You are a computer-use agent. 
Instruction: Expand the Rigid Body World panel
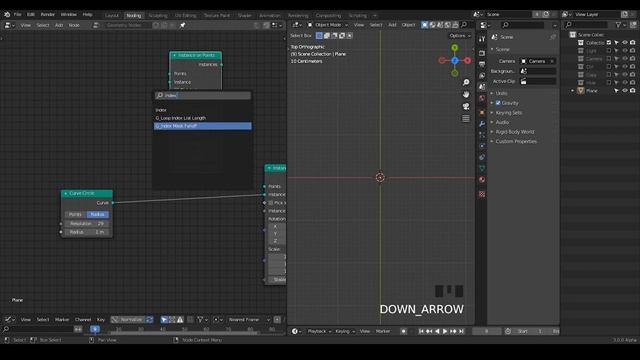pyautogui.click(x=514, y=132)
